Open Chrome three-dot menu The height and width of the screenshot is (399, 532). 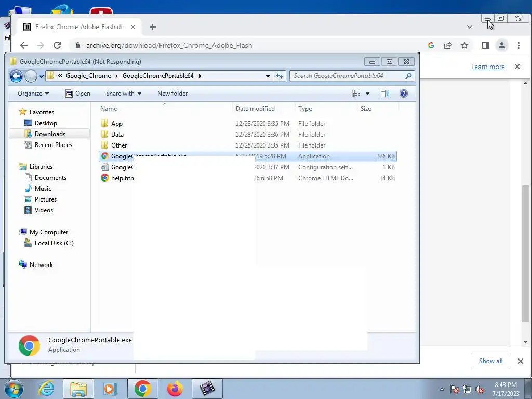518,45
